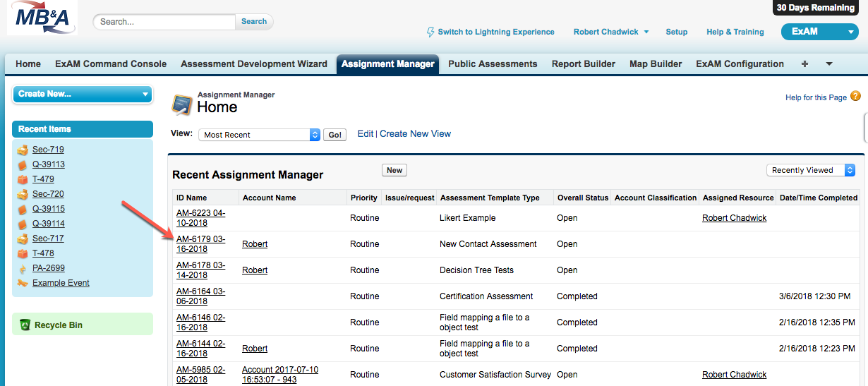The image size is (868, 386).
Task: Open the Robert account in AM-6179 row
Action: point(255,244)
